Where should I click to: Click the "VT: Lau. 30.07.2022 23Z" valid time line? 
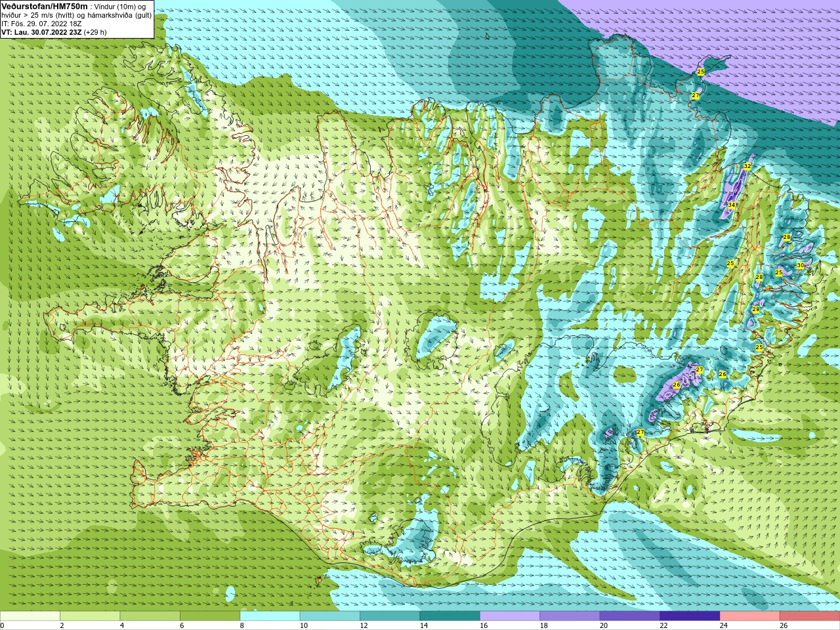click(x=41, y=31)
